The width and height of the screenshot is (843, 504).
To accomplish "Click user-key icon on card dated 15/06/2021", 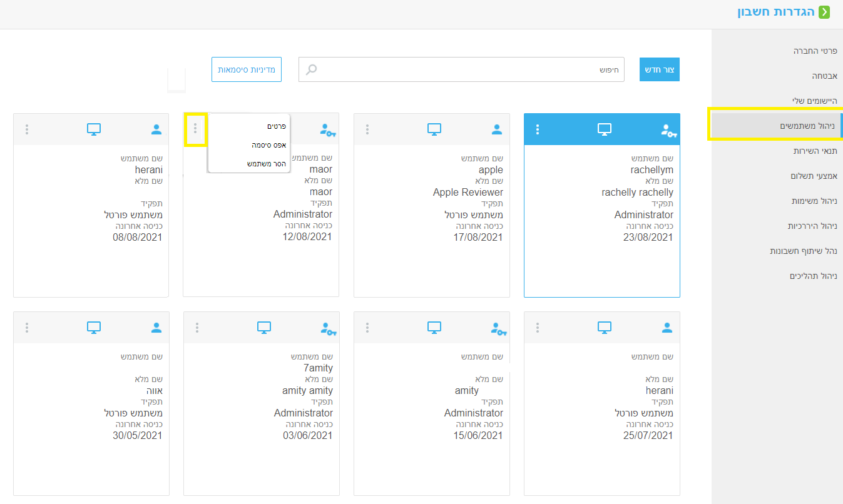I will (499, 328).
